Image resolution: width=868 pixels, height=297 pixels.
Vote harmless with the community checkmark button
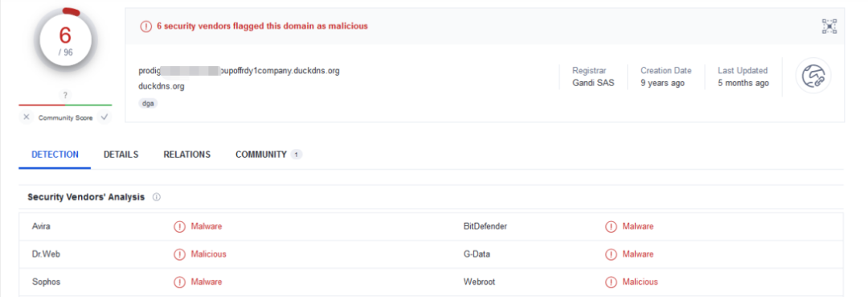(104, 118)
